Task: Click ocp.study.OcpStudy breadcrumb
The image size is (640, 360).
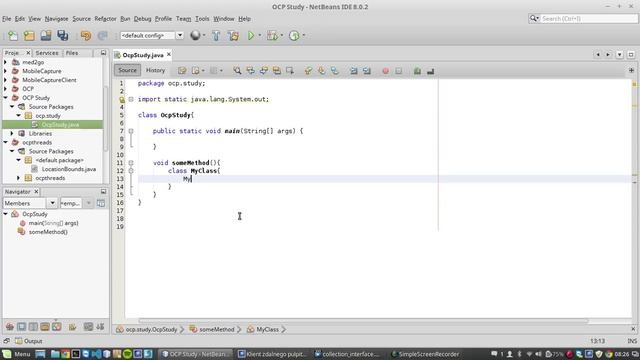Action: [x=151, y=329]
